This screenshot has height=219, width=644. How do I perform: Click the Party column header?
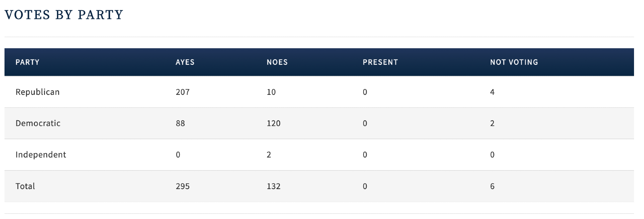tap(27, 62)
